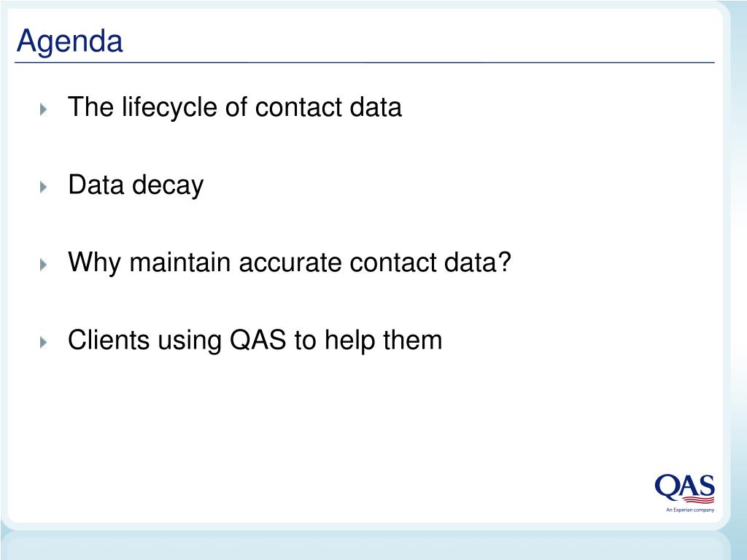Click the arrow bullet beside 'Data decay'
Viewport: 747px width, 560px height.
[x=43, y=187]
